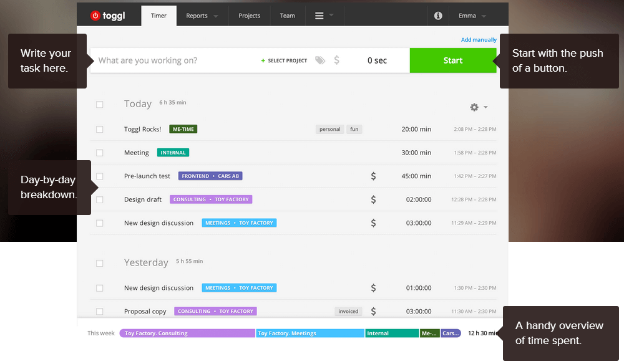This screenshot has height=364, width=624.
Task: Click the fun tag
Action: point(354,129)
